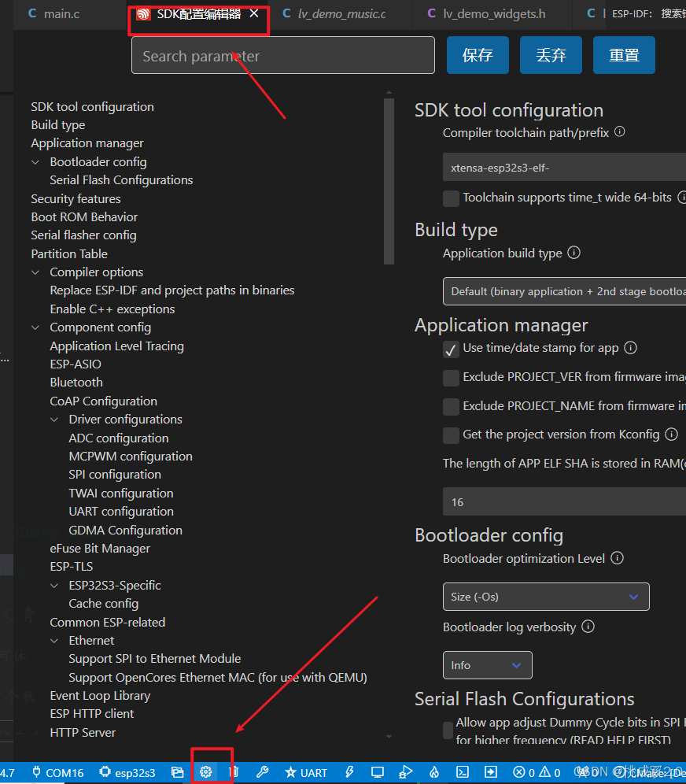Collapse the ESP32S3-Specific tree node
This screenshot has height=784, width=686.
54,586
